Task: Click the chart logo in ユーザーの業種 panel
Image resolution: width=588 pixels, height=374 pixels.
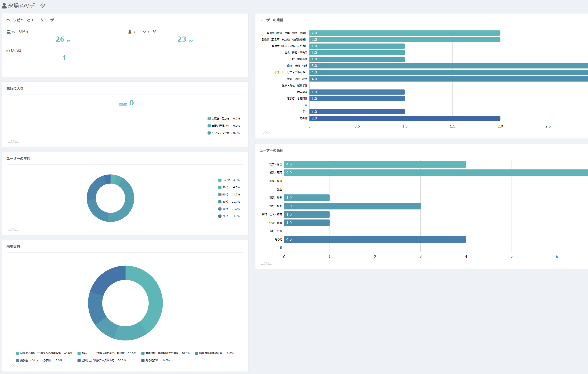Action: 266,133
